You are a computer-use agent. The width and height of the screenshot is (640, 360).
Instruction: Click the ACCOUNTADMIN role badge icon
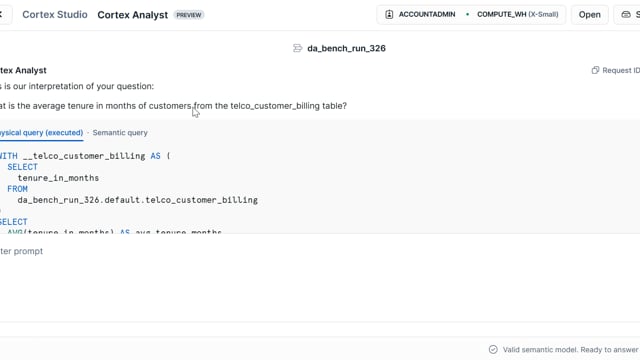[389, 14]
